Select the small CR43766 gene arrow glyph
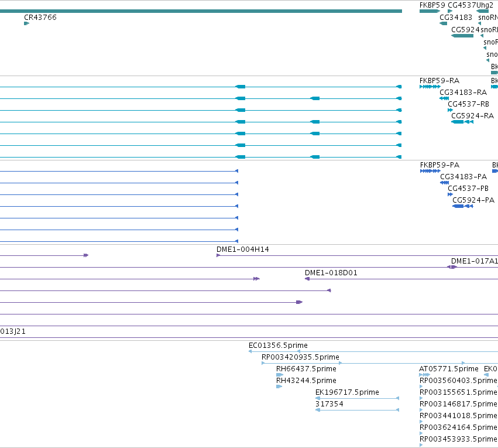 click(27, 23)
